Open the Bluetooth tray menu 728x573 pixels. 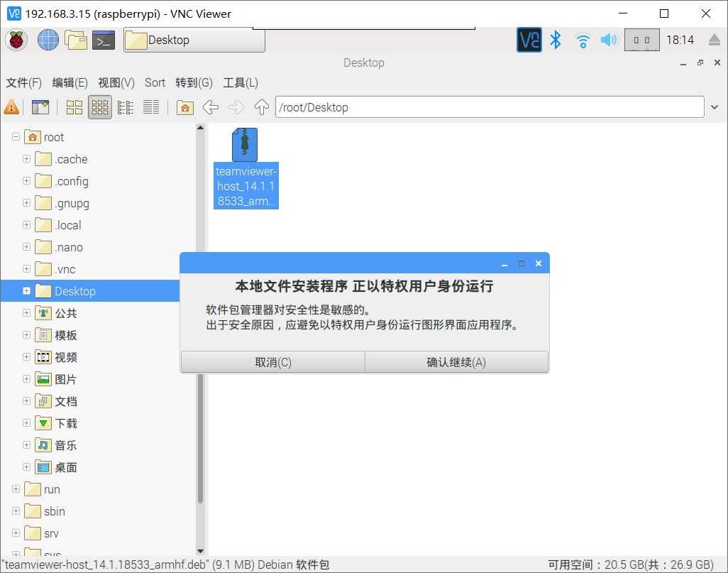[x=556, y=40]
